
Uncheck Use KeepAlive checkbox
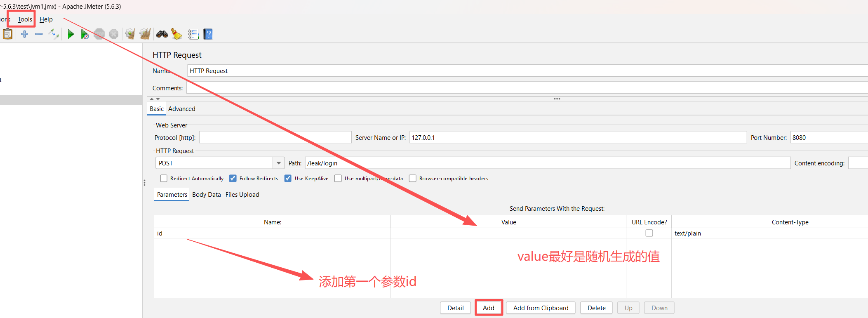(288, 178)
